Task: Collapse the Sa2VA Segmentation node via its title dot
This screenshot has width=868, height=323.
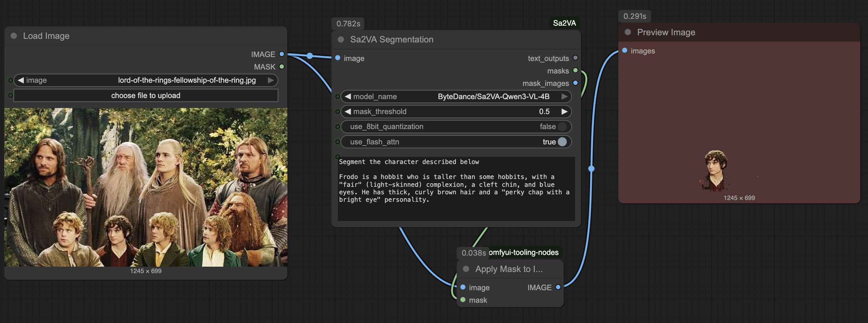Action: [341, 40]
